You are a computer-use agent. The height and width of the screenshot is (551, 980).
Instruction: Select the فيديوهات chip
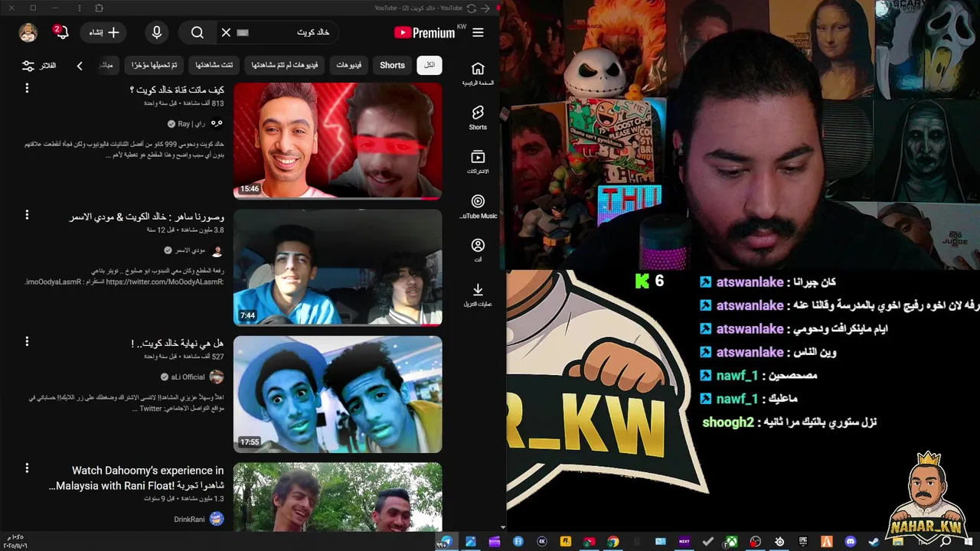pos(349,65)
